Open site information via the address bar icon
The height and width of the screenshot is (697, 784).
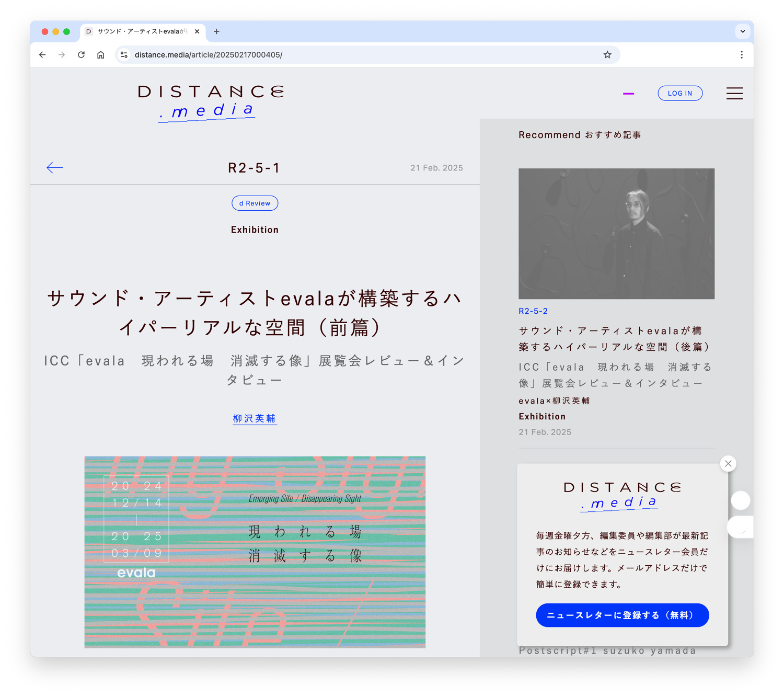click(123, 54)
